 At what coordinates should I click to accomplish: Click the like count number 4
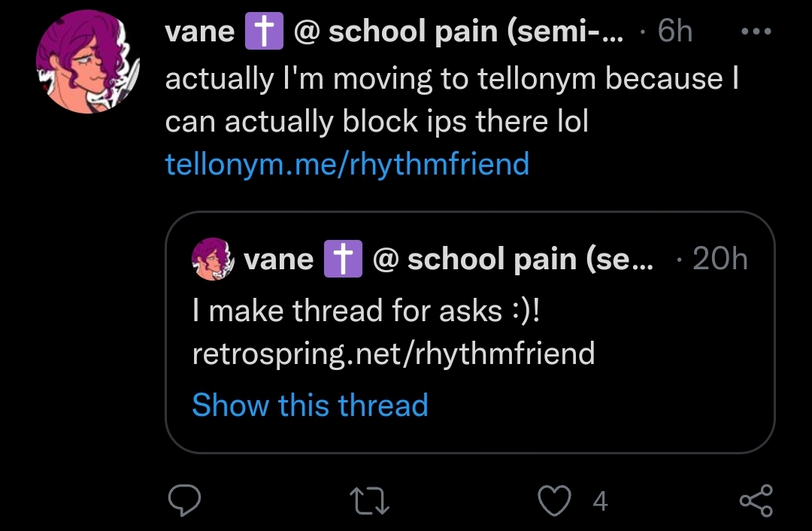coord(600,501)
